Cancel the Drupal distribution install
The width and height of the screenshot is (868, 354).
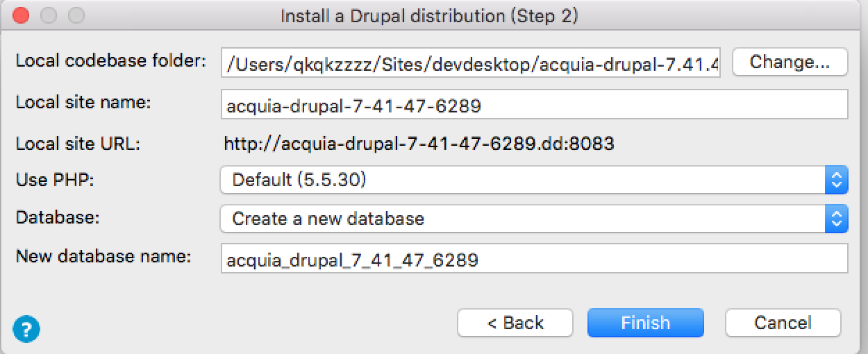click(x=783, y=323)
